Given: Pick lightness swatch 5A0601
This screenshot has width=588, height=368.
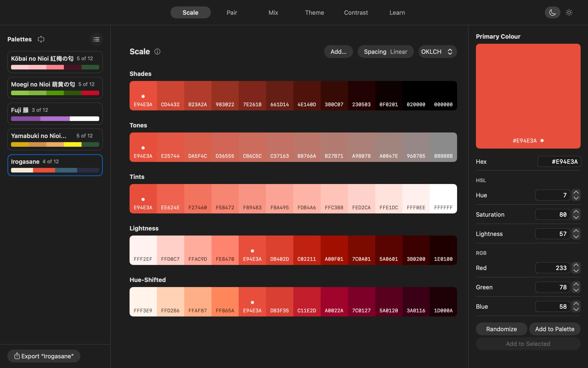Looking at the screenshot, I should (x=389, y=250).
